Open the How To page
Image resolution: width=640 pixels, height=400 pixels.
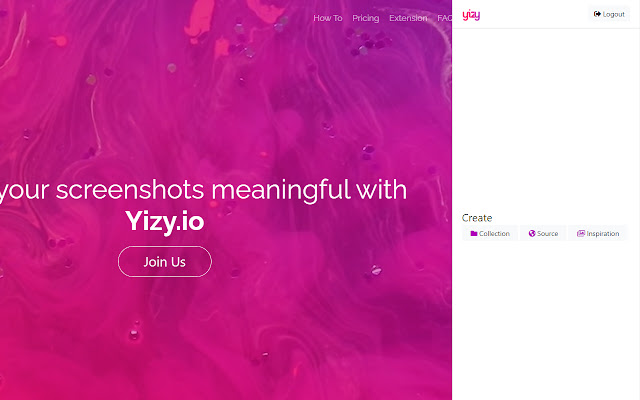[x=328, y=18]
